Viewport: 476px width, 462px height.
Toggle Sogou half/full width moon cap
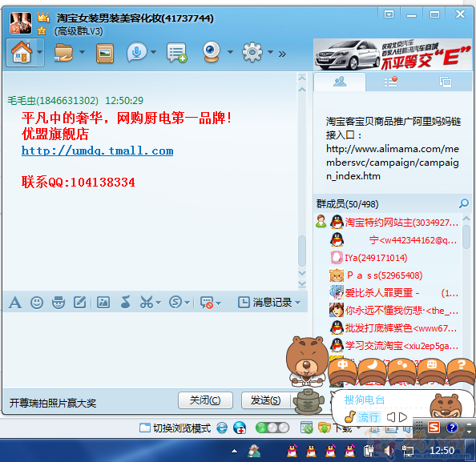click(x=373, y=372)
